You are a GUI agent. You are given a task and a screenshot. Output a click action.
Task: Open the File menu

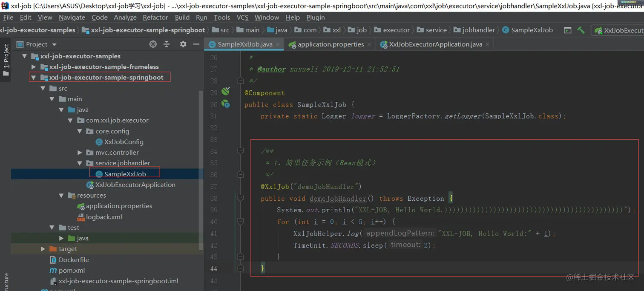(x=8, y=17)
